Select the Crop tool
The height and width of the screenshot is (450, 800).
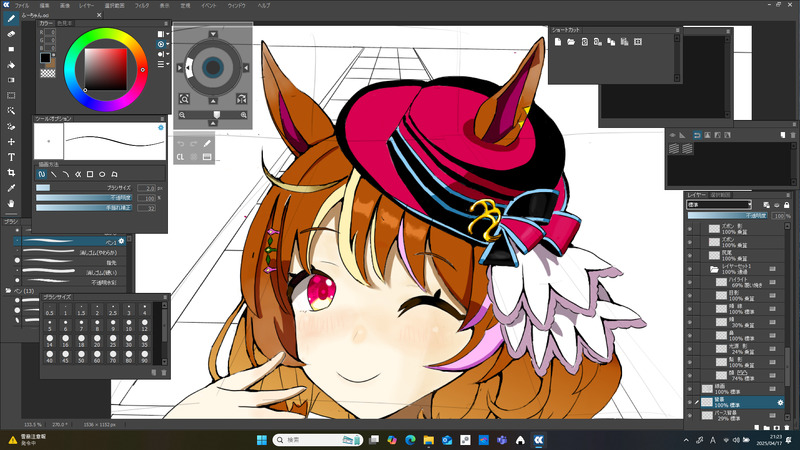(11, 172)
